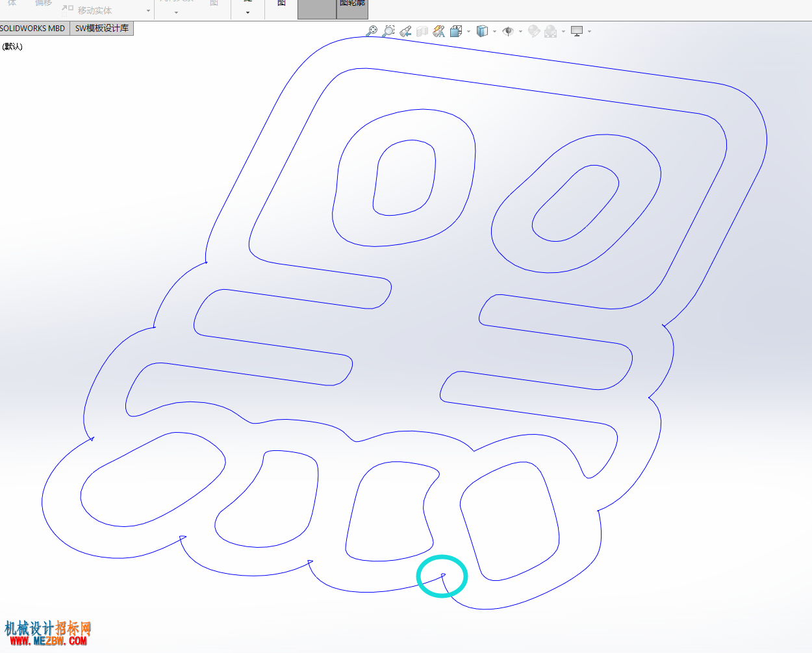812x653 pixels.
Task: Click the View Settings monitor icon
Action: [x=577, y=31]
